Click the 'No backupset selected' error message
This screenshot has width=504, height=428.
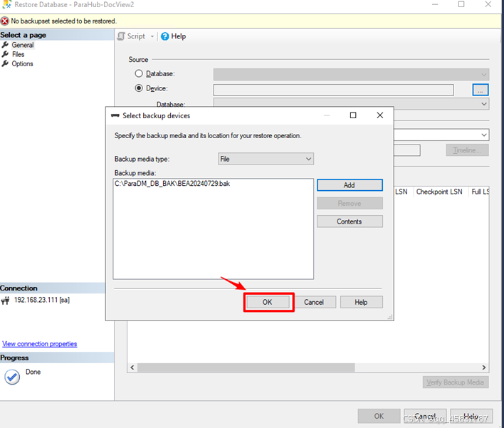[63, 21]
